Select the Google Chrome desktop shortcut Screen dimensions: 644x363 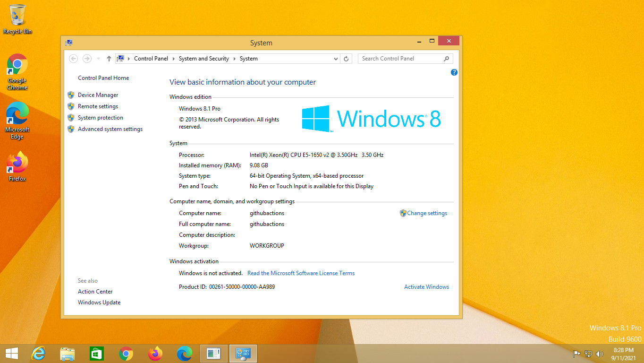17,72
